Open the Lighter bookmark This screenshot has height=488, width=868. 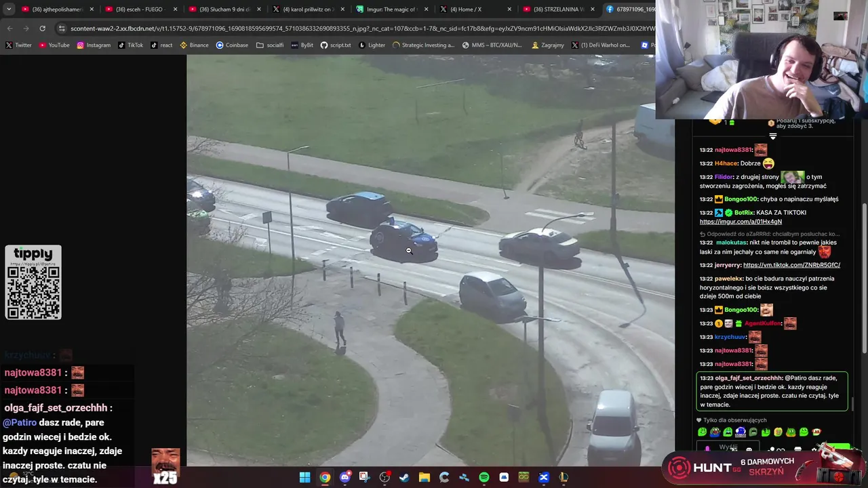(x=372, y=45)
